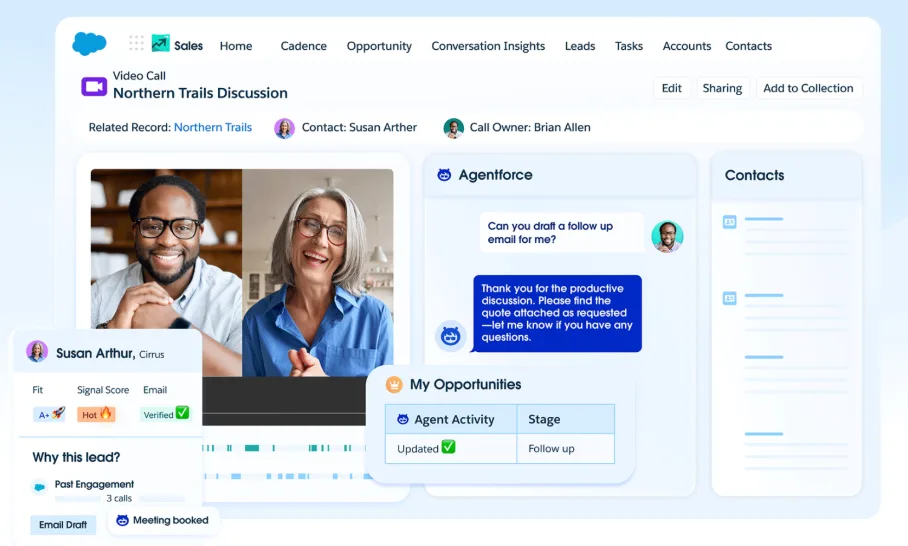
Task: Click Susan Arthur avatar on lead card
Action: (37, 351)
